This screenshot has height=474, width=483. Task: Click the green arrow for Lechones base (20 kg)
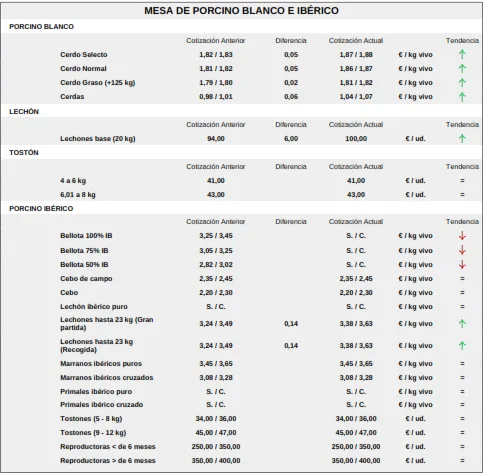462,138
